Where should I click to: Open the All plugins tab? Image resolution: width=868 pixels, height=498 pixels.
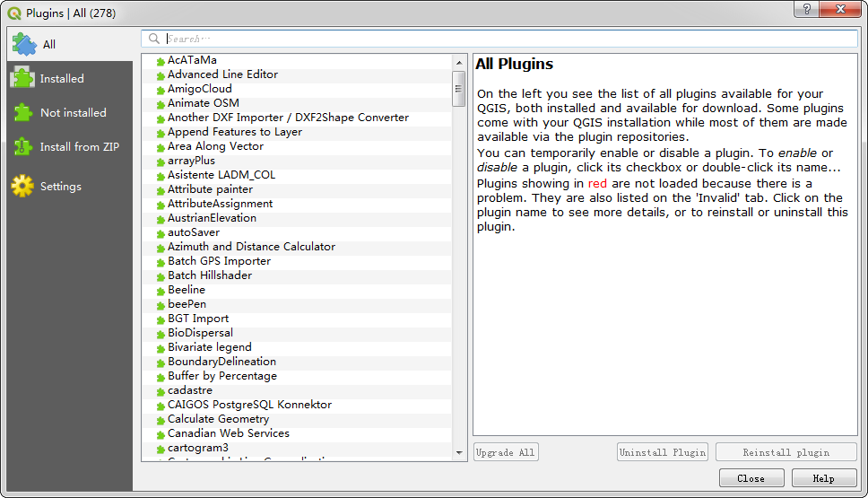coord(70,44)
